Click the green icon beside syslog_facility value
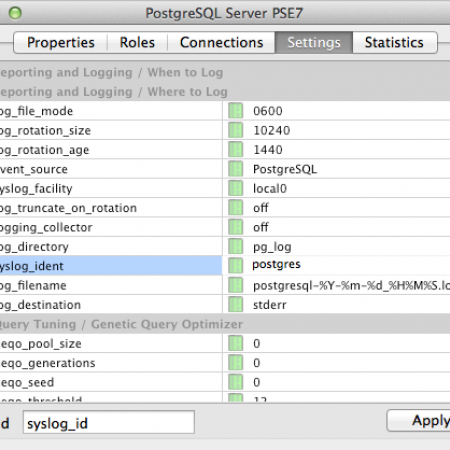The image size is (450, 450). tap(236, 188)
